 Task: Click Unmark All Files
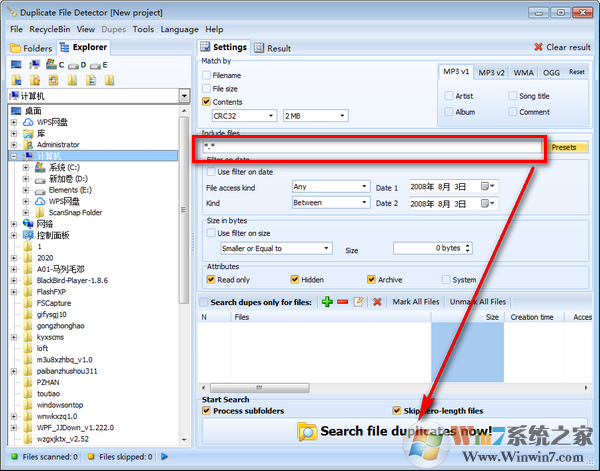pyautogui.click(x=478, y=302)
